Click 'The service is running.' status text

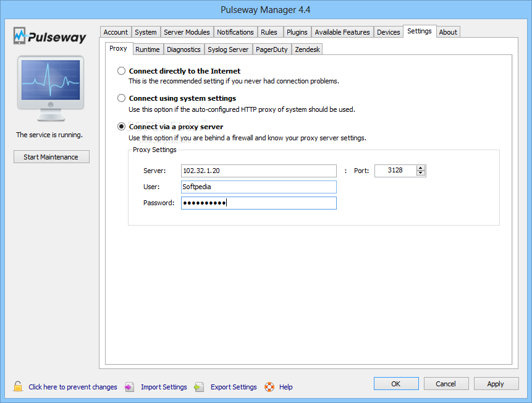point(49,135)
